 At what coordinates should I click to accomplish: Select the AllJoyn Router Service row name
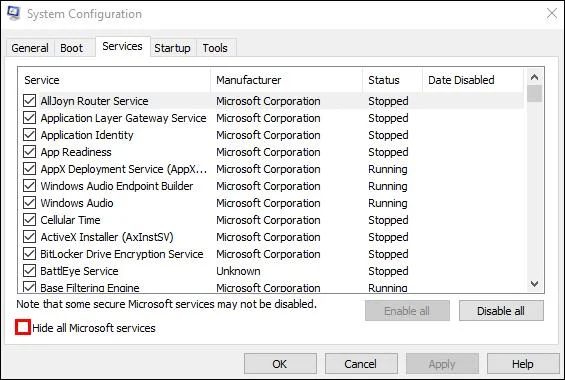pos(94,101)
